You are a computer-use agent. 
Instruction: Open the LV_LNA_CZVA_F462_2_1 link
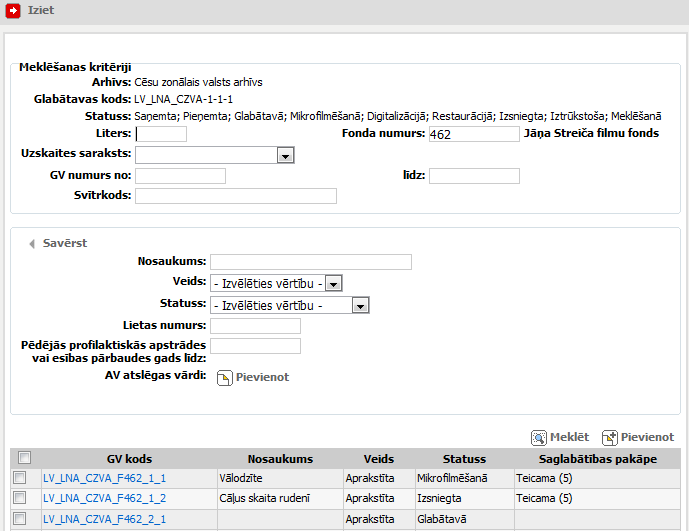tap(104, 519)
